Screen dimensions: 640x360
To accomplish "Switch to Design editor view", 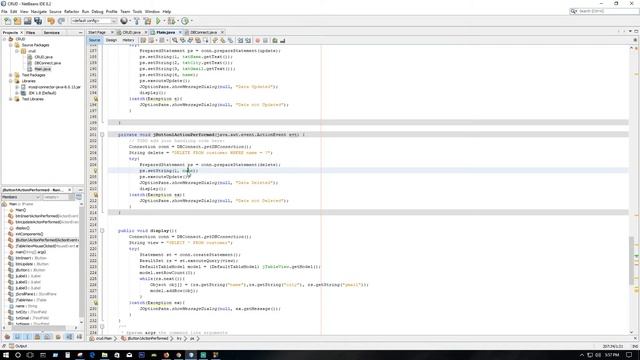I will click(x=111, y=40).
